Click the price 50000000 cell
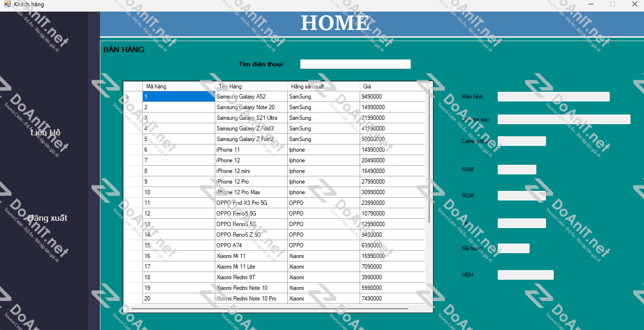Screen dimensions: 644x330 coord(392,139)
